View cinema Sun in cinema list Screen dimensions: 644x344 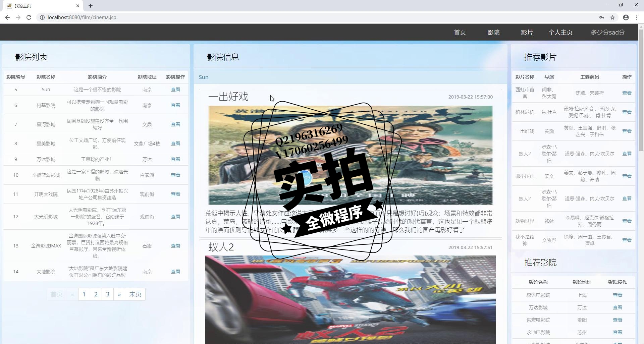pos(175,90)
